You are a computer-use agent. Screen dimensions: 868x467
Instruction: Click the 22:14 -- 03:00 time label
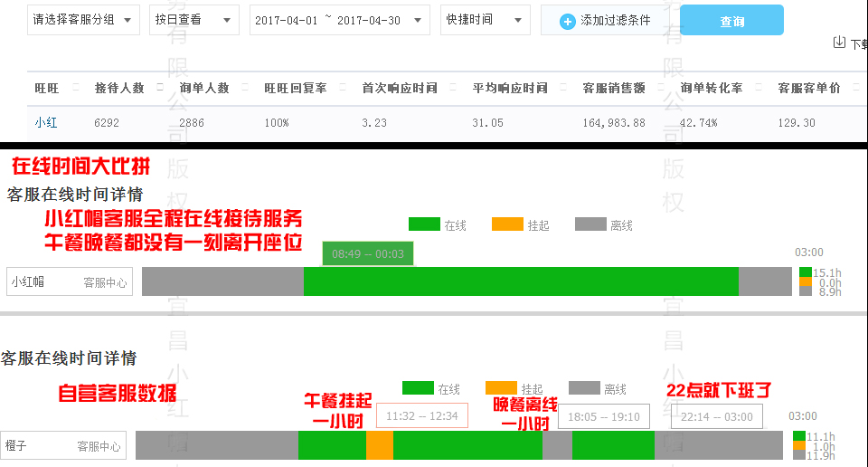point(716,416)
